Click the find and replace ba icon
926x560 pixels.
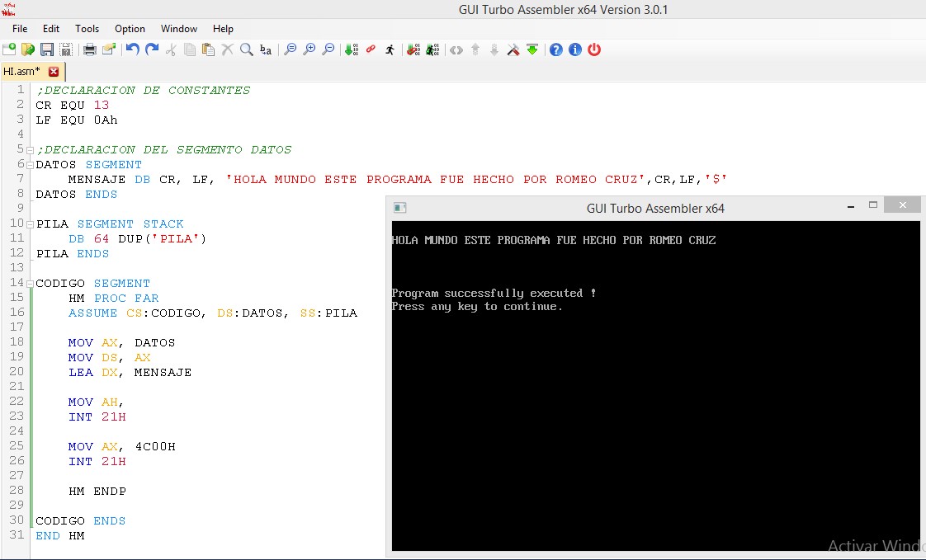tap(265, 49)
